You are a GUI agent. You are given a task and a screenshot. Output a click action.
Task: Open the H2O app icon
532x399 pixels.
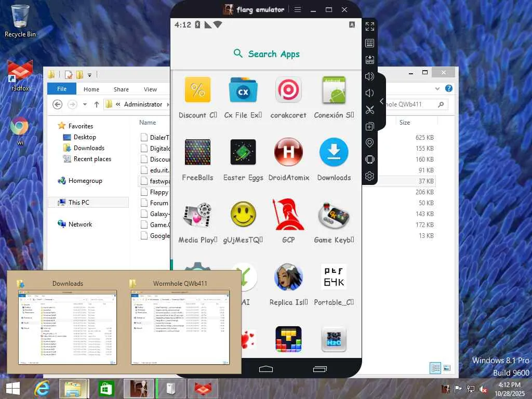coord(334,339)
